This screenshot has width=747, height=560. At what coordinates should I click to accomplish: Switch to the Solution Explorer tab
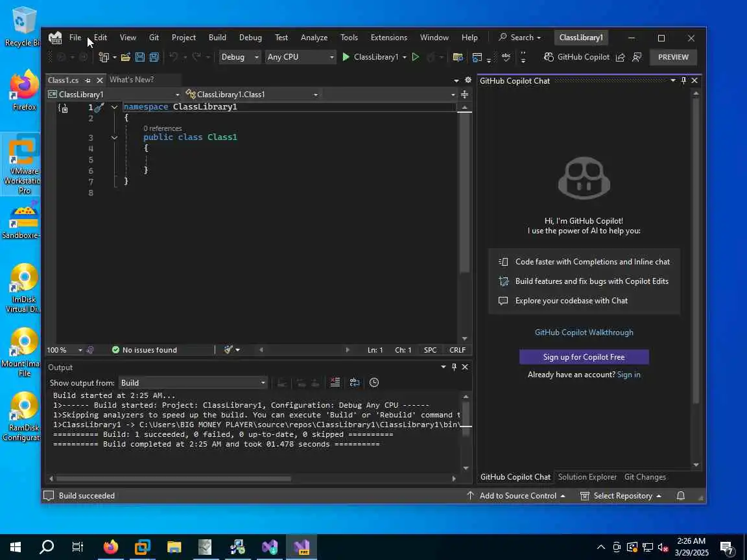tap(587, 477)
